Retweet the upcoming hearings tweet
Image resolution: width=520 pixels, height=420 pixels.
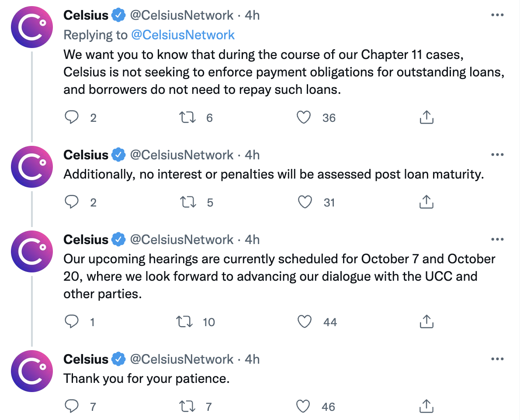(184, 322)
